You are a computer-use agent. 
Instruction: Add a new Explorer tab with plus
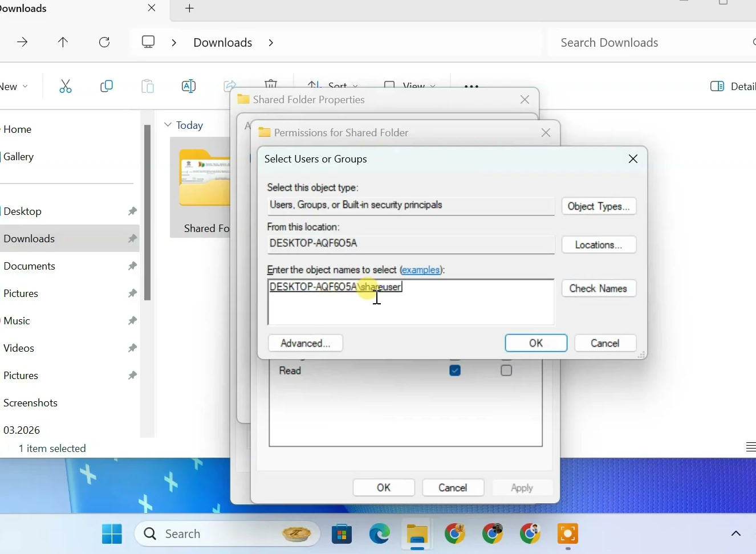point(190,9)
